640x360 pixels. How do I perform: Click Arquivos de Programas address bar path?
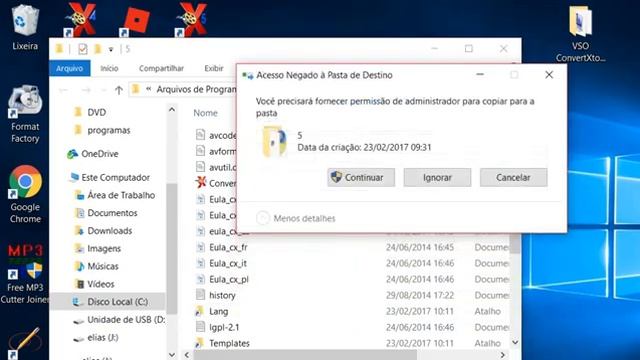point(196,89)
